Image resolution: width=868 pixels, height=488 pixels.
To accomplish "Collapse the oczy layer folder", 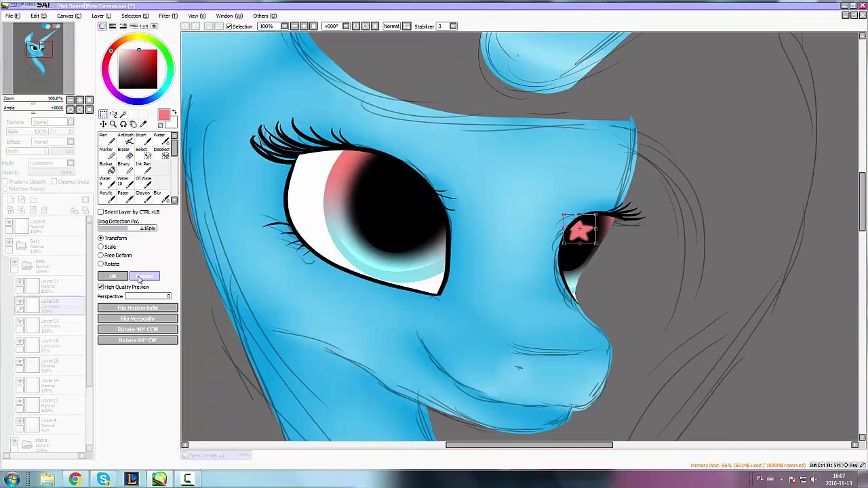I will (x=27, y=266).
